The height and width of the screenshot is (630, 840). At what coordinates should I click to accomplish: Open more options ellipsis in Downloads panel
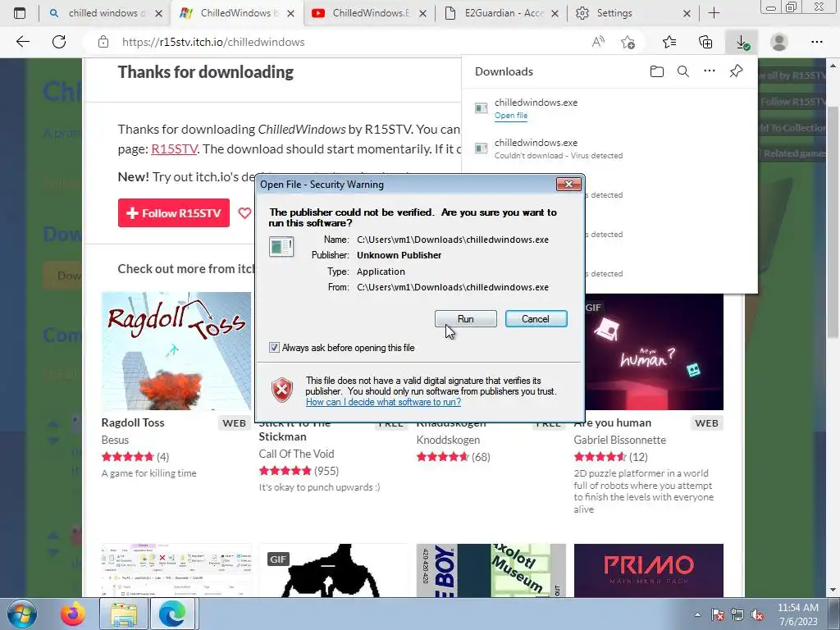710,71
